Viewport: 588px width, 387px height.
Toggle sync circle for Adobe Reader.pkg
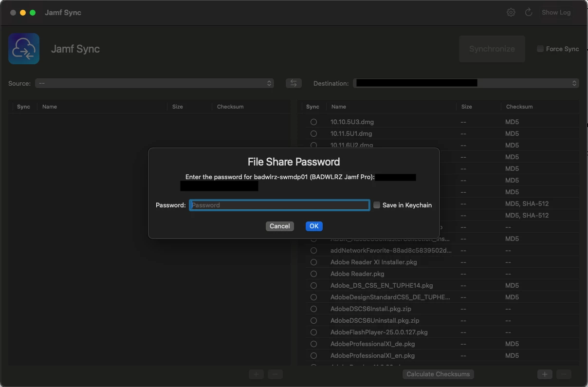click(313, 274)
